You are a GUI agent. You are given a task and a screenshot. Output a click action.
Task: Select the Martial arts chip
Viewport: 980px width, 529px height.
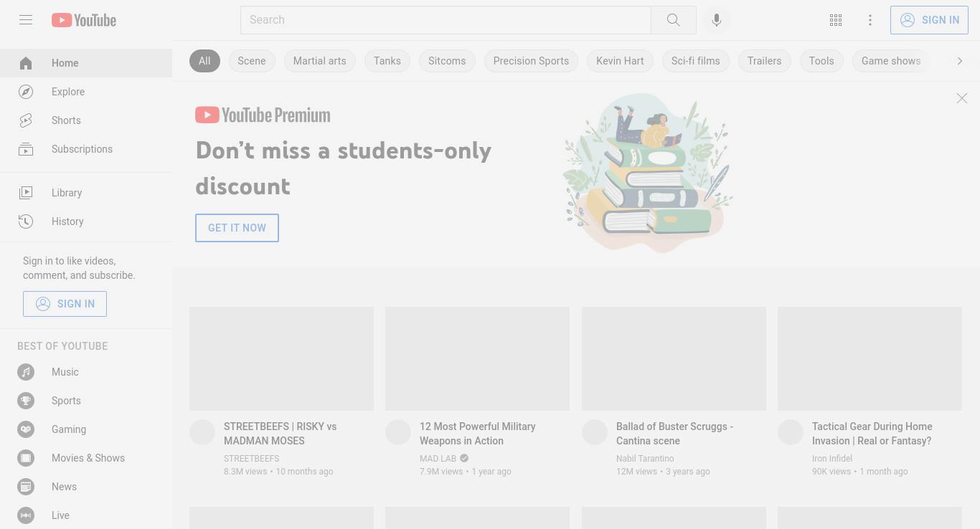(320, 61)
